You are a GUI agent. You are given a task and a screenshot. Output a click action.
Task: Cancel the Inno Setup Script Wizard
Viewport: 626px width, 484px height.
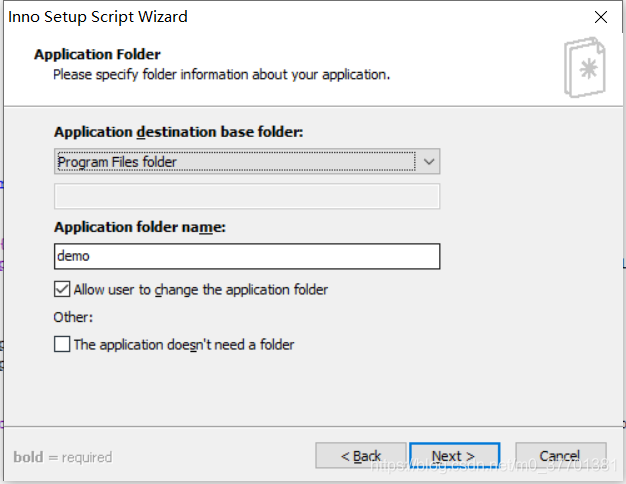[561, 456]
